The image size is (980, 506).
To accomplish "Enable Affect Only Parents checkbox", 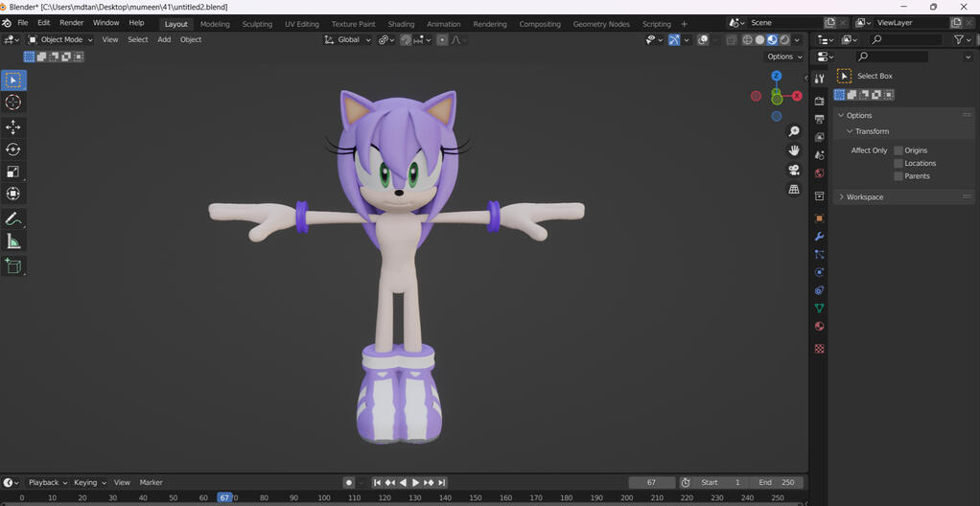I will point(898,176).
